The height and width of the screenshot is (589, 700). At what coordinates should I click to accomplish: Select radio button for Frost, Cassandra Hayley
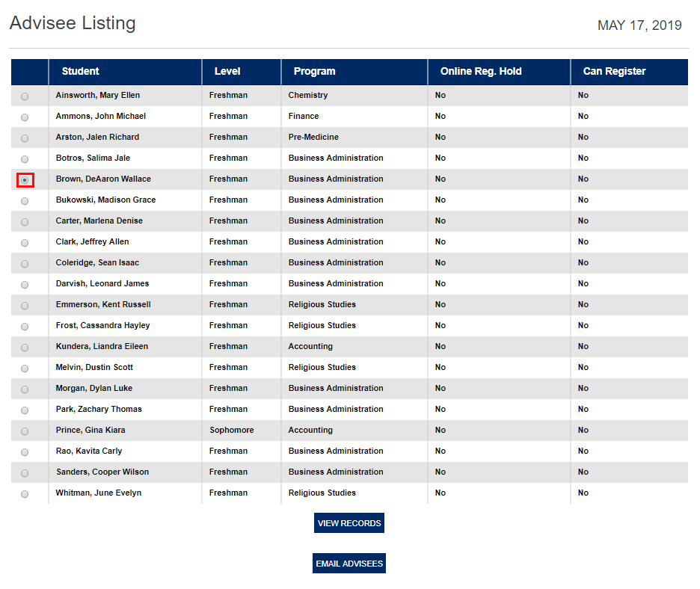[25, 327]
